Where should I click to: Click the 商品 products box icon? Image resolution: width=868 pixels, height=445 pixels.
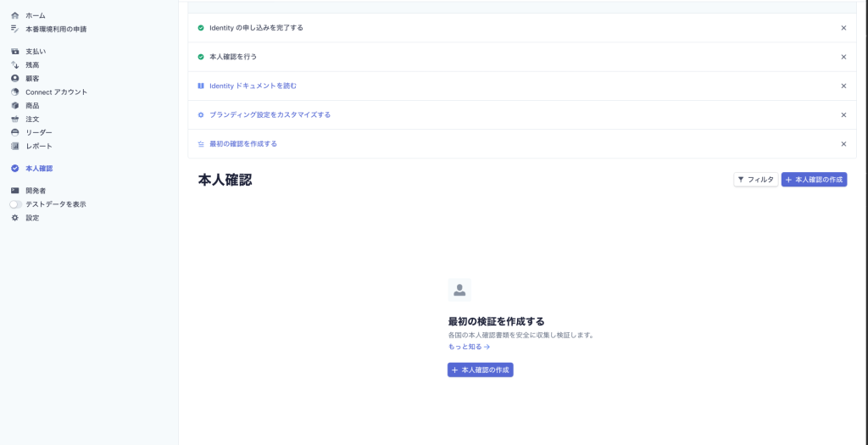tap(14, 105)
